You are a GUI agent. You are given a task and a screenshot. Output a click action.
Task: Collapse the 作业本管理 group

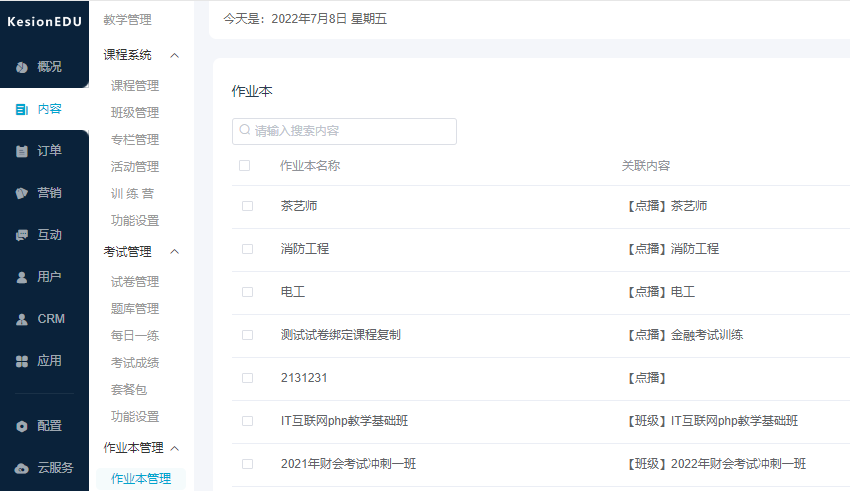[175, 448]
